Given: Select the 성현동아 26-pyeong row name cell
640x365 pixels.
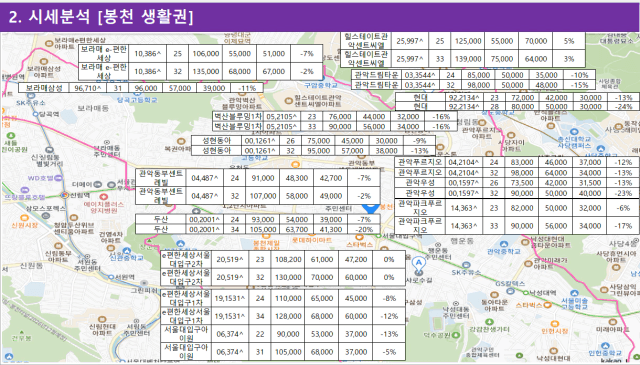Looking at the screenshot, I should pyautogui.click(x=216, y=140).
